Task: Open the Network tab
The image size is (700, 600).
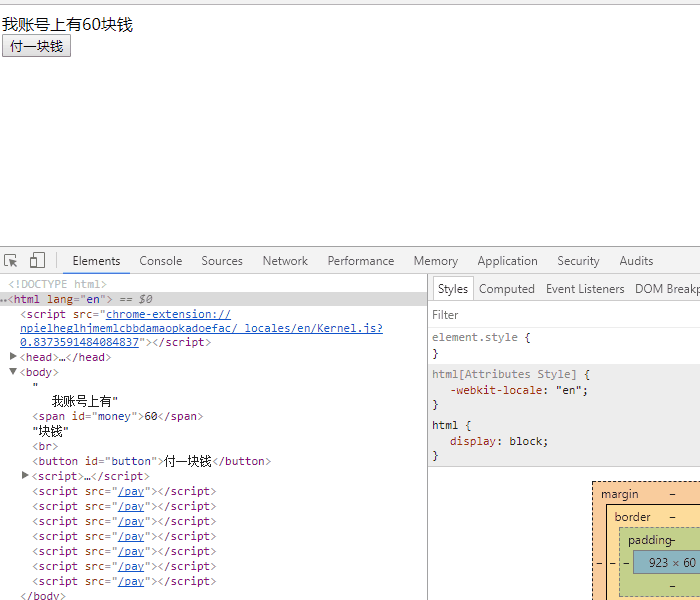Action: click(285, 261)
